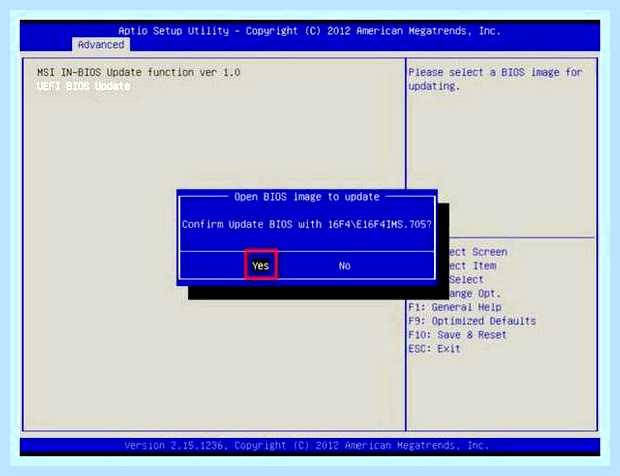Click the ESC: Exit hint
The height and width of the screenshot is (476, 620).
click(435, 349)
